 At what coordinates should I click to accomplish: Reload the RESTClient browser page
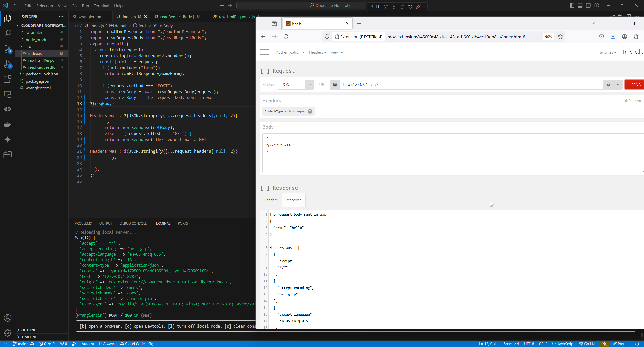tap(286, 37)
